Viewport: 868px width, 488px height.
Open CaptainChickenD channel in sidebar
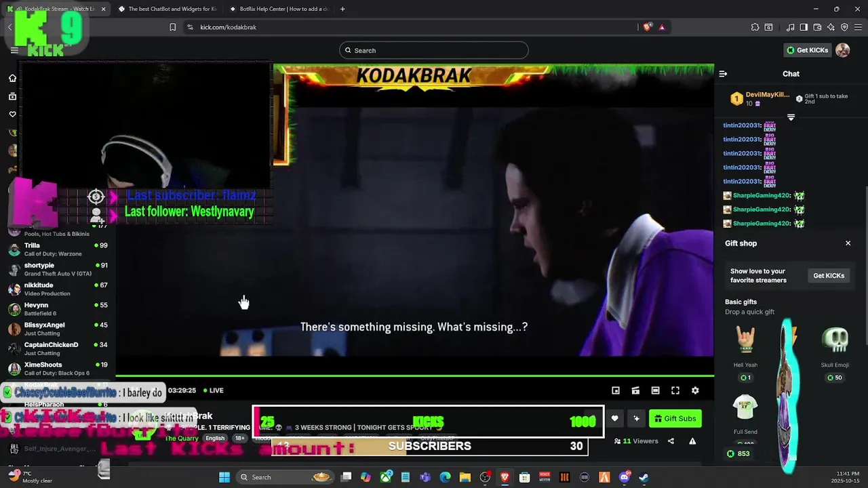tap(58, 348)
